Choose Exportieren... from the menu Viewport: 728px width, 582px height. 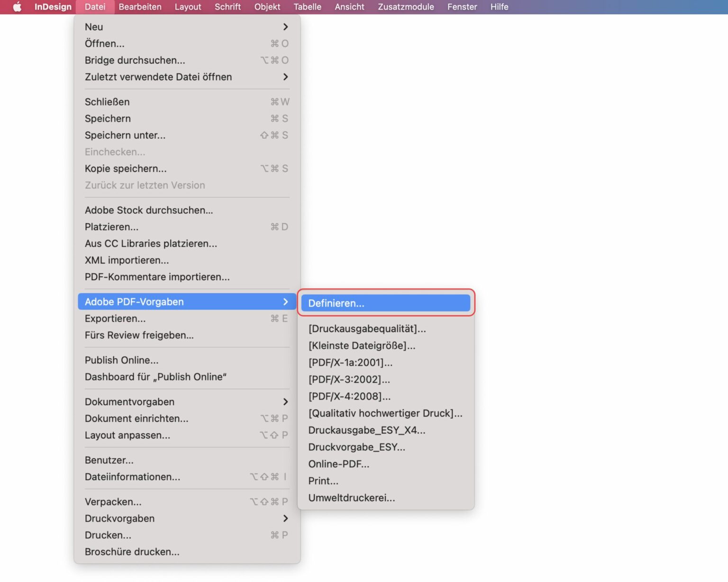187,318
